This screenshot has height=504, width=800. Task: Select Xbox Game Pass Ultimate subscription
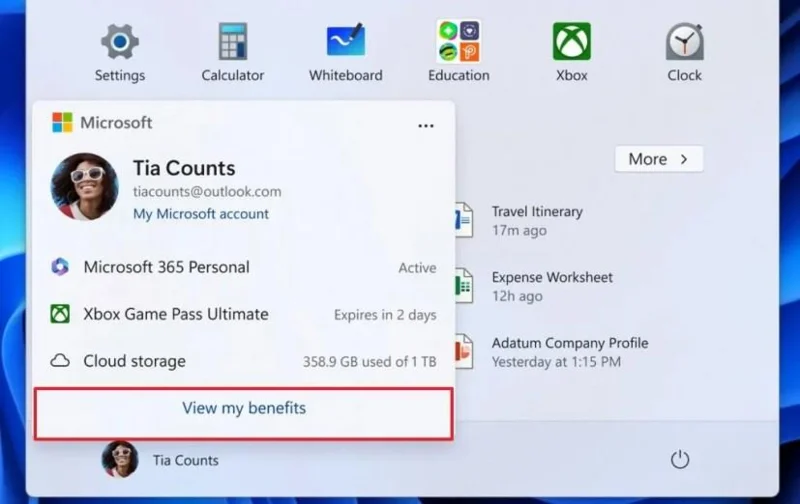[x=243, y=314]
